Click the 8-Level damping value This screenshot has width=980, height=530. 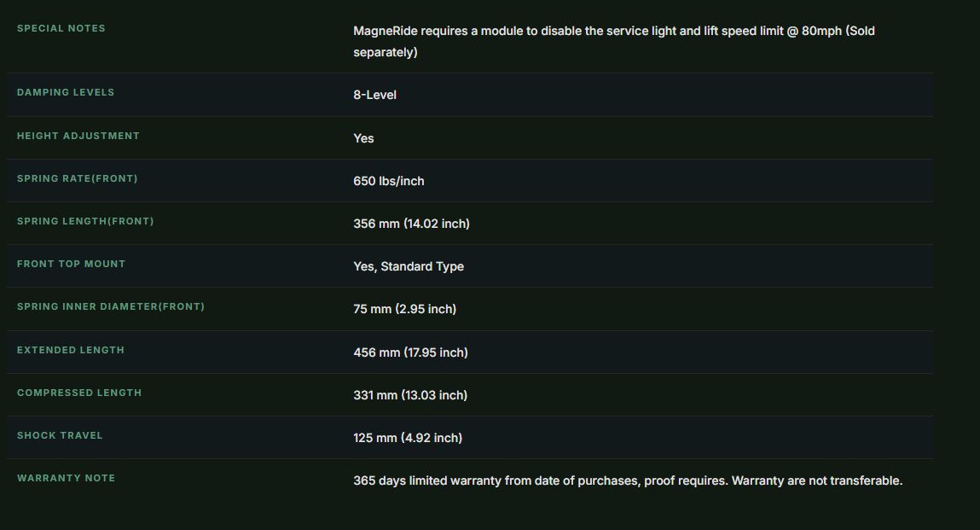tap(374, 95)
